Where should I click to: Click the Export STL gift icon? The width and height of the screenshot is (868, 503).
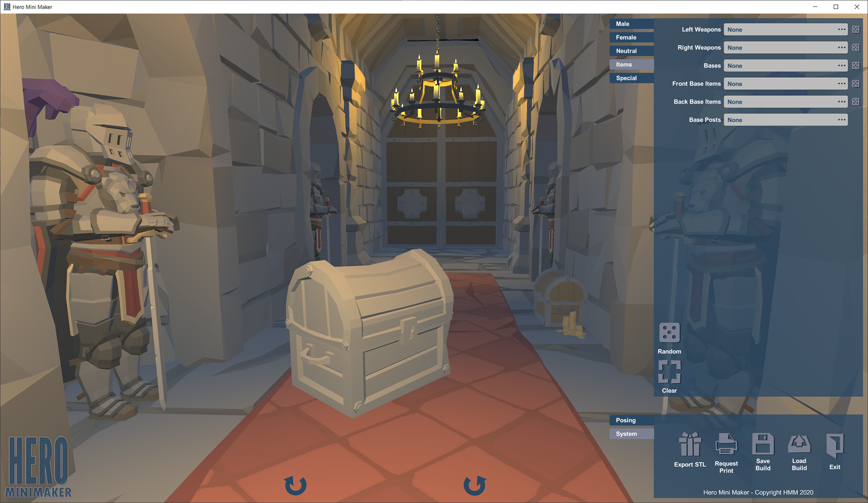690,445
